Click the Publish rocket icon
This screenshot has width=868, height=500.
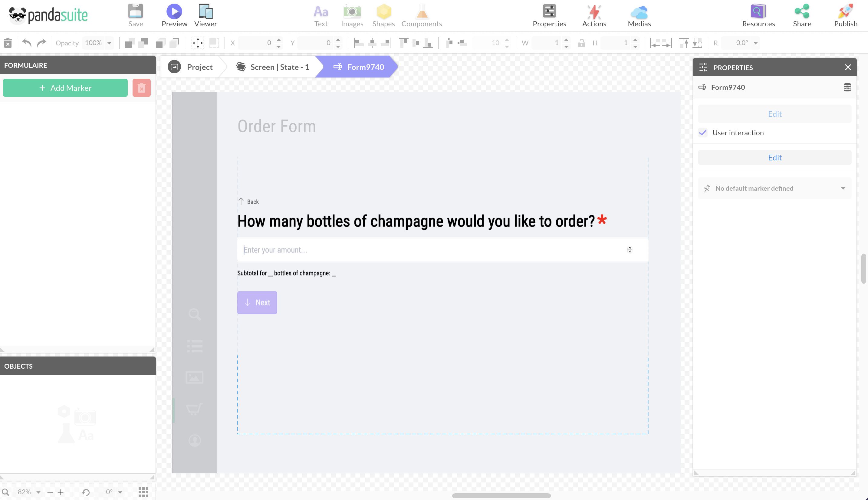[x=845, y=12]
